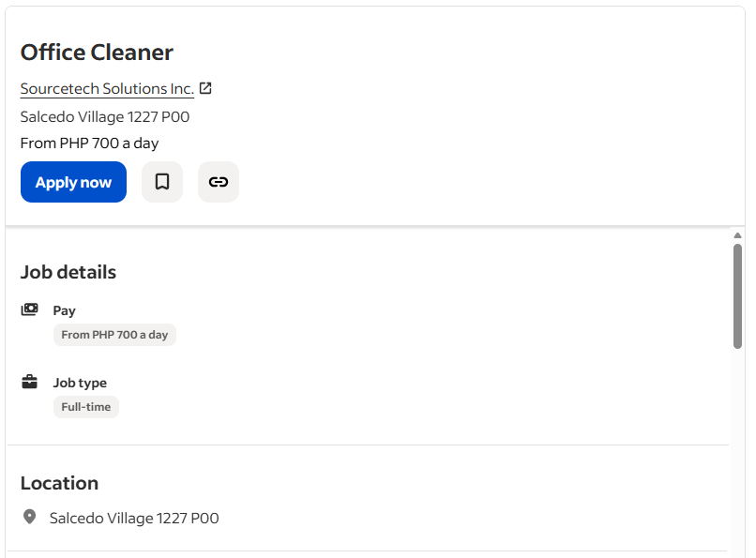Click the Salcedo Village address under the company name
756x558 pixels.
click(x=105, y=117)
